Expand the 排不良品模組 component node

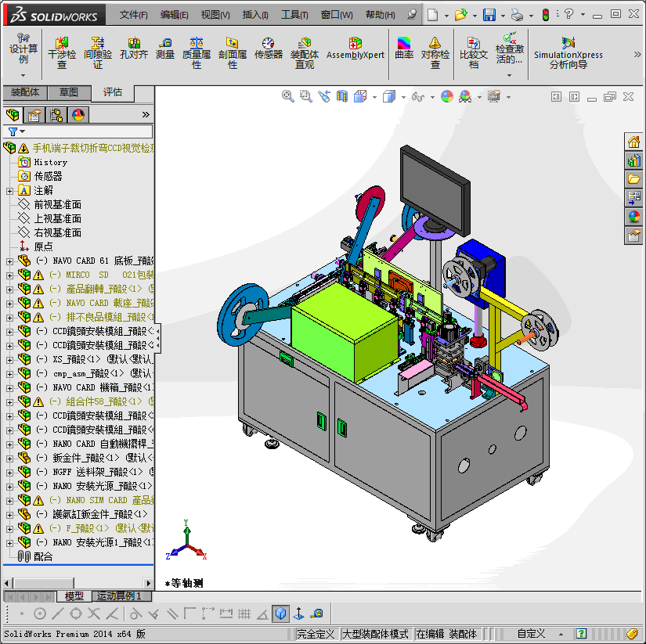(10, 318)
